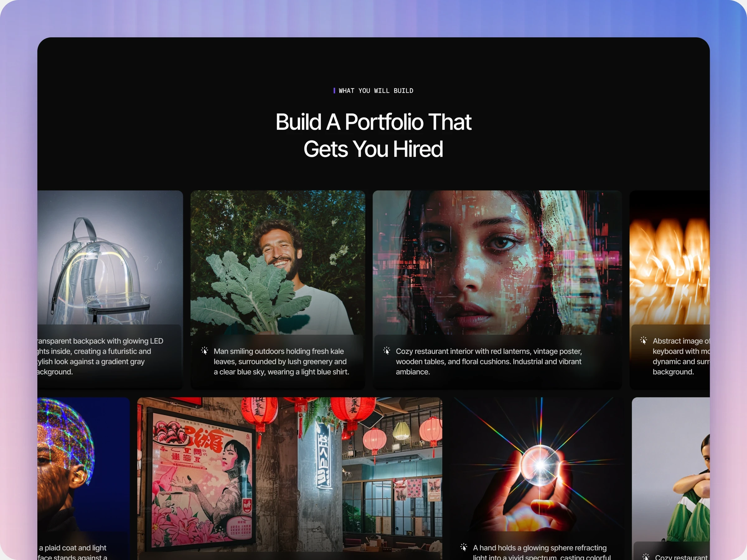Click the WHAT YOU WILL BUILD label

click(x=376, y=91)
